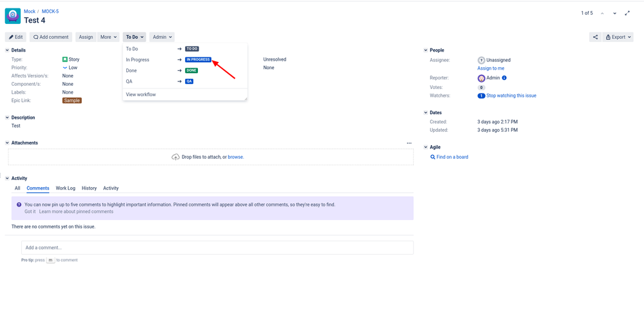Click Find on a board link
This screenshot has height=331, width=644.
[x=452, y=157]
